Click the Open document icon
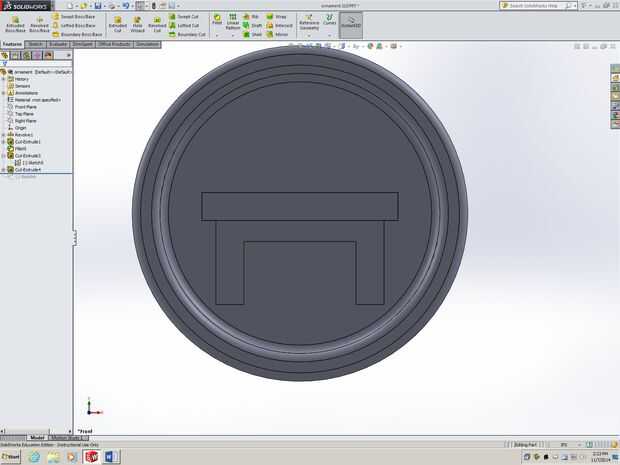This screenshot has width=620, height=465. tap(84, 6)
